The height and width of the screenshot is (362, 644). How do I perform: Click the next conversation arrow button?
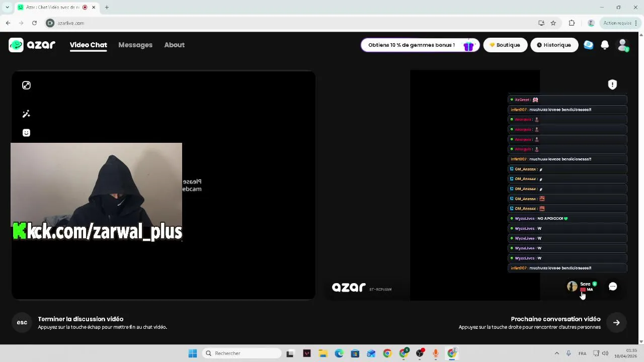[x=616, y=322]
